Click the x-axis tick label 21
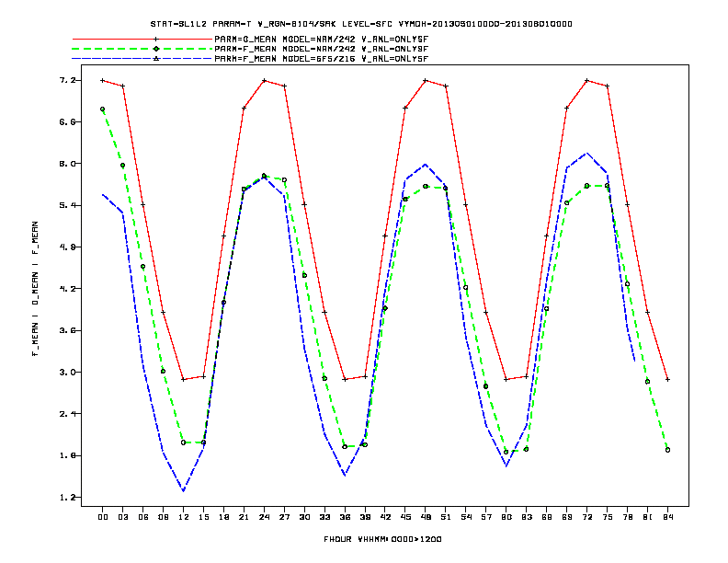 (x=244, y=517)
